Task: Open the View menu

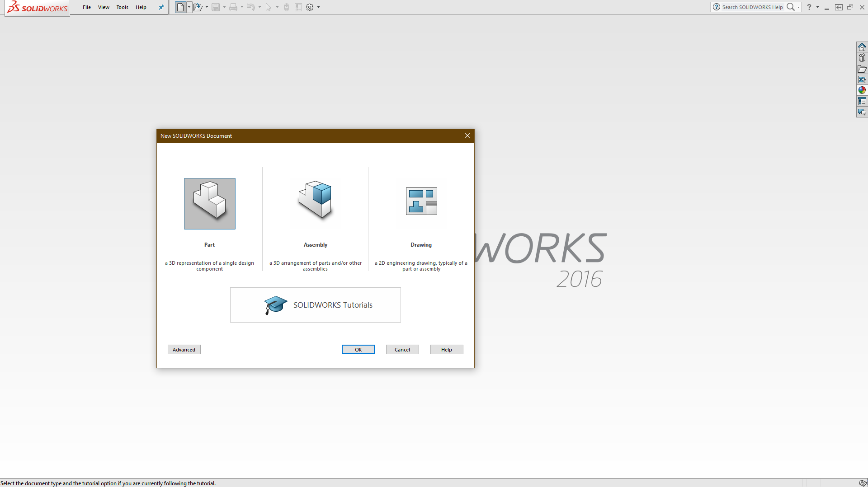Action: [104, 7]
